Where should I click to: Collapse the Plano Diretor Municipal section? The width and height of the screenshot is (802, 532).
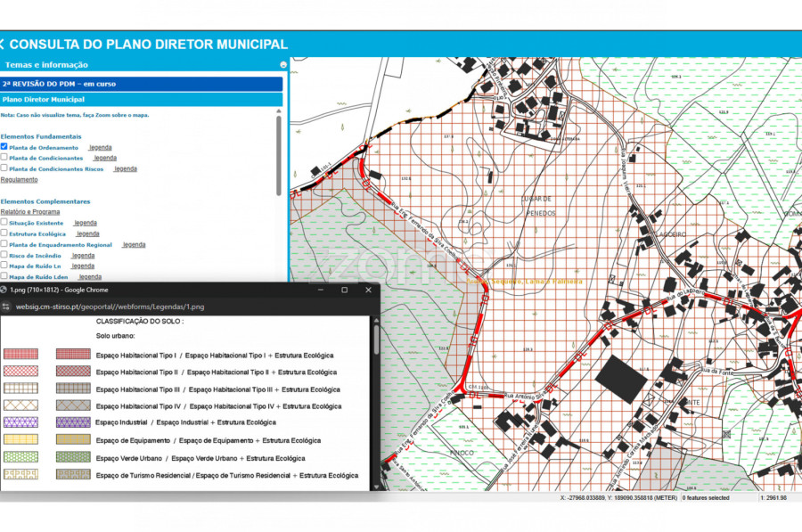click(141, 100)
